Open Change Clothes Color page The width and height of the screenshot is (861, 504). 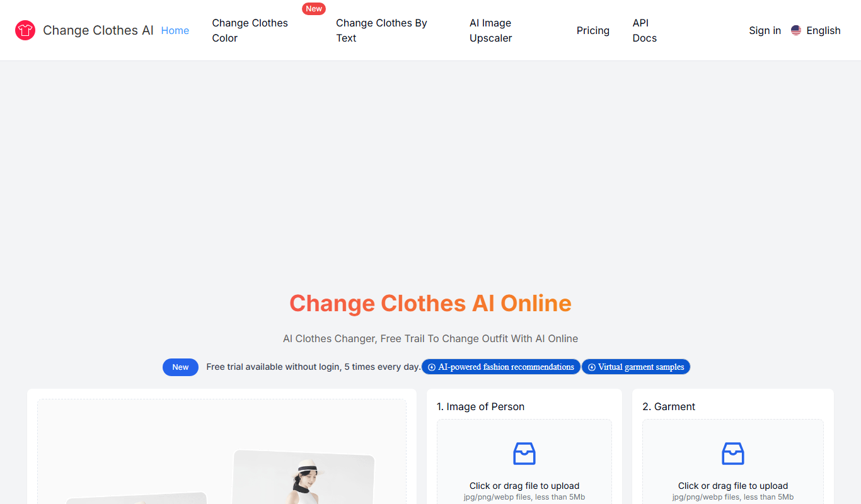(x=250, y=30)
